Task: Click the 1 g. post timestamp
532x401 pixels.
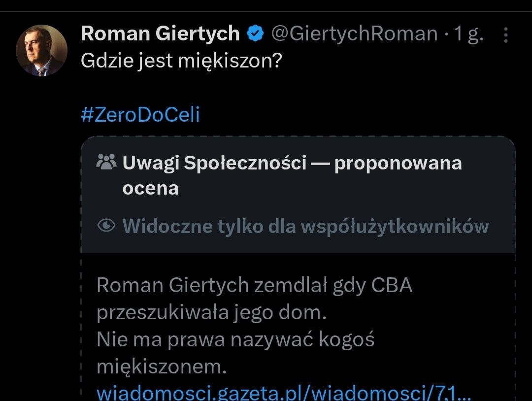Action: 468,34
